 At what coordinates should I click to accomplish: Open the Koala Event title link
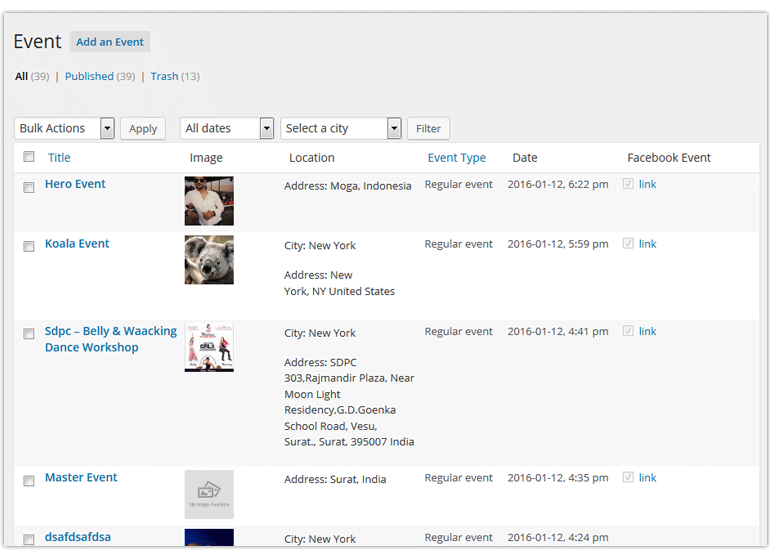click(77, 244)
